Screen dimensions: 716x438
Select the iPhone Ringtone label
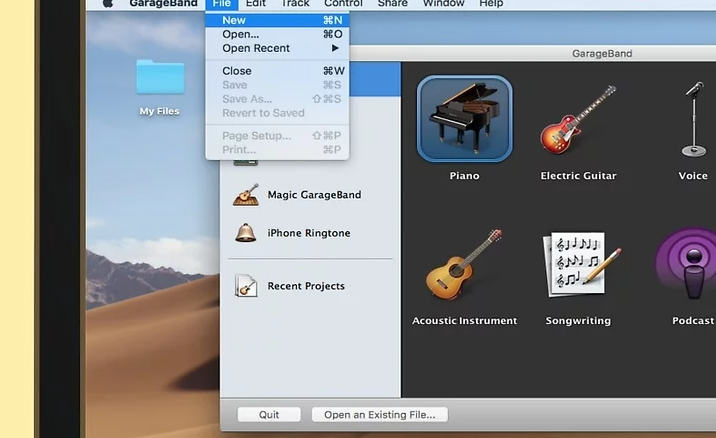tap(309, 233)
